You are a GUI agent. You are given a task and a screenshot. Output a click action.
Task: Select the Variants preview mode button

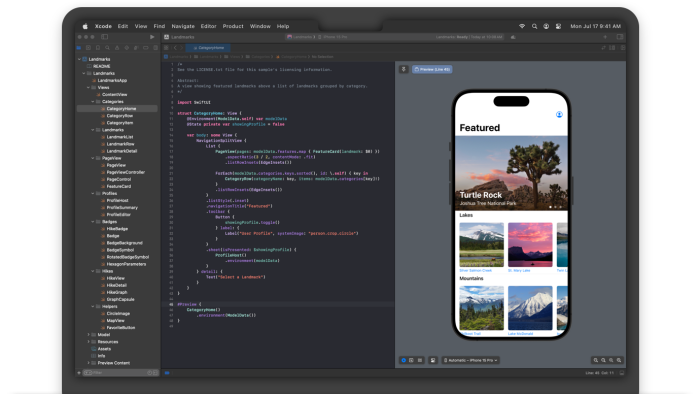click(420, 360)
